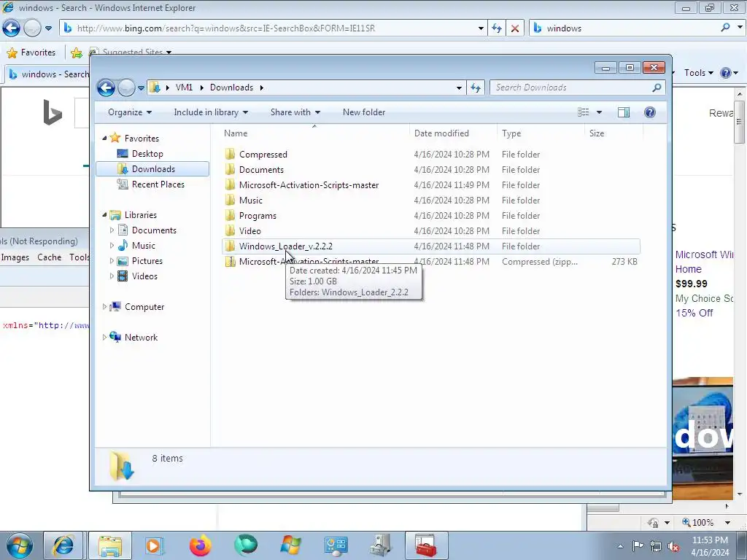Expand the Music library node
This screenshot has height=560, width=747.
pos(112,246)
